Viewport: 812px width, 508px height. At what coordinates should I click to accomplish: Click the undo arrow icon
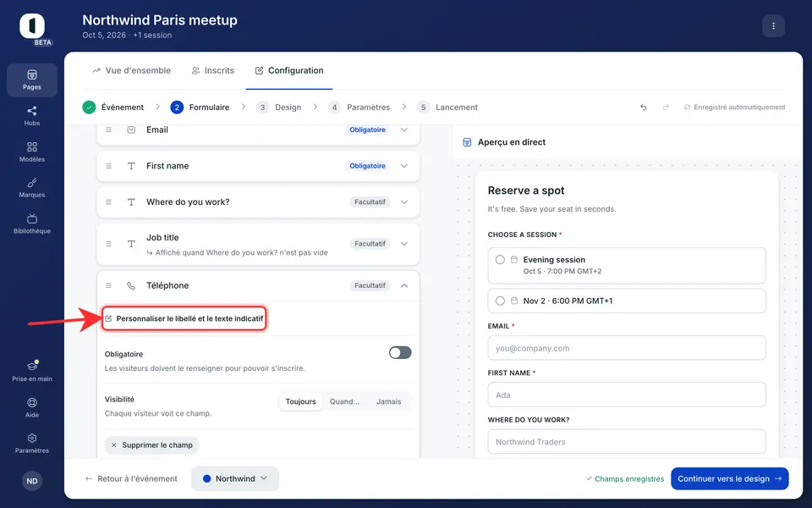click(x=643, y=108)
